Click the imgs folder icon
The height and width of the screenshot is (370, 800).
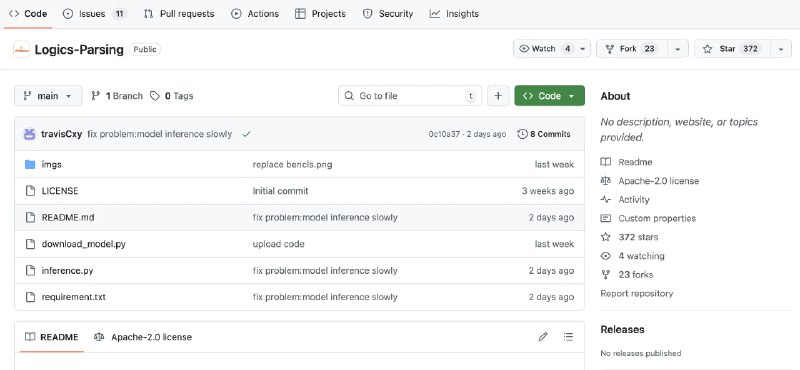tap(30, 164)
